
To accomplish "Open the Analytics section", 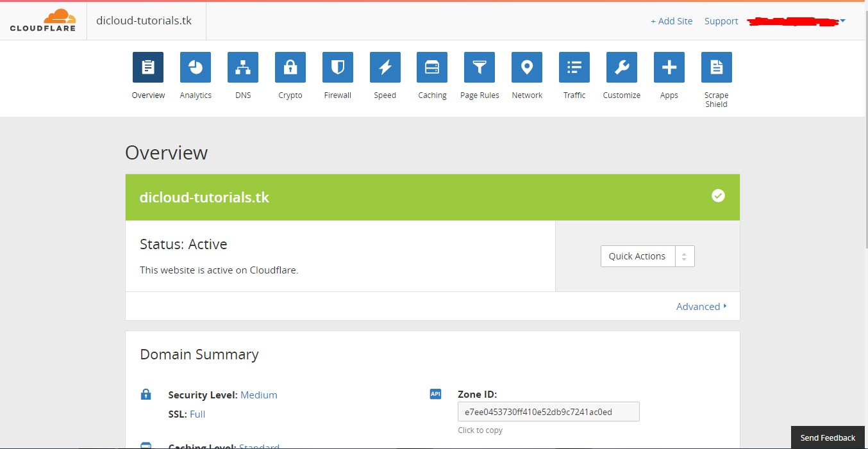I will (x=195, y=67).
